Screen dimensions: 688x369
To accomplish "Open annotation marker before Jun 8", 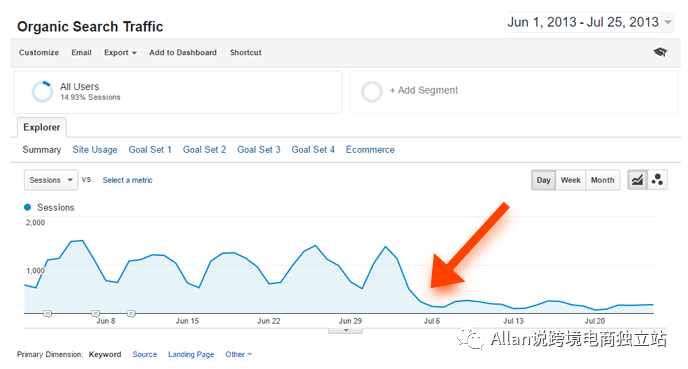I will pos(95,313).
